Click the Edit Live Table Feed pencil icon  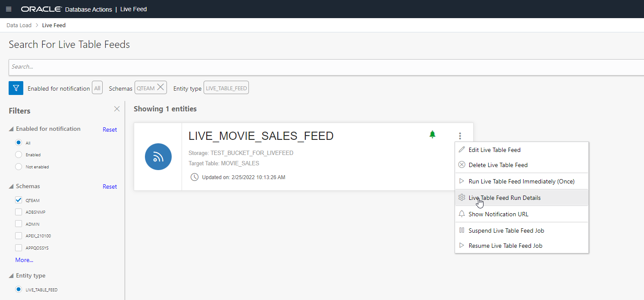pos(462,150)
